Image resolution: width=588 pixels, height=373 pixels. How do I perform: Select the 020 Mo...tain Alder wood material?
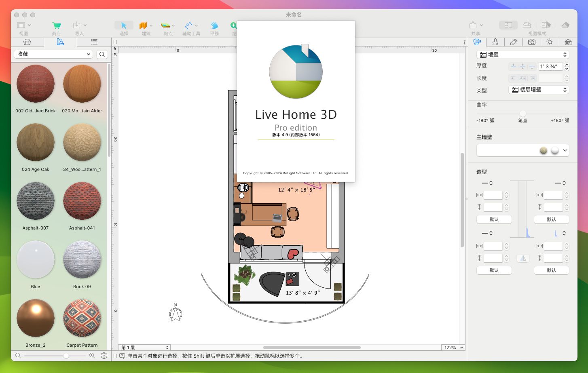click(82, 84)
